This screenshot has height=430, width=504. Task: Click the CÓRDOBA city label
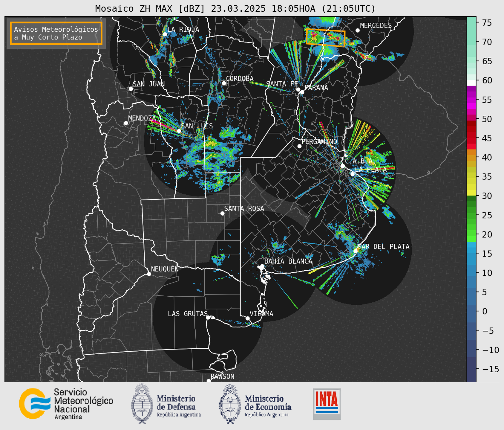point(240,78)
